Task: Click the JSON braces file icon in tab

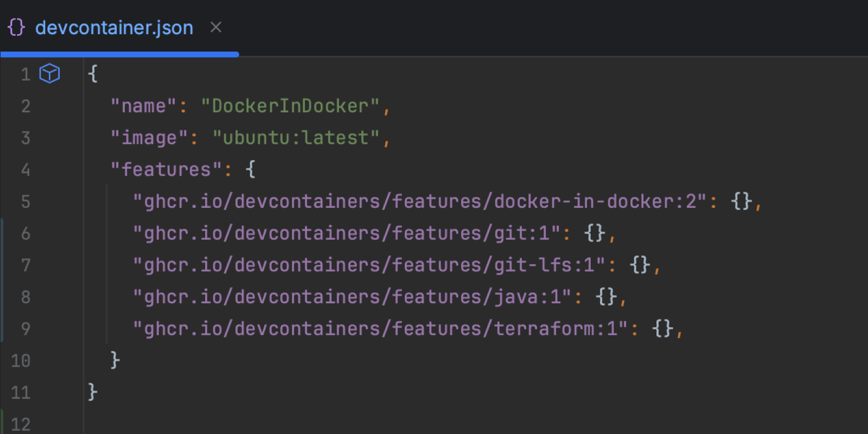Action: click(x=16, y=27)
